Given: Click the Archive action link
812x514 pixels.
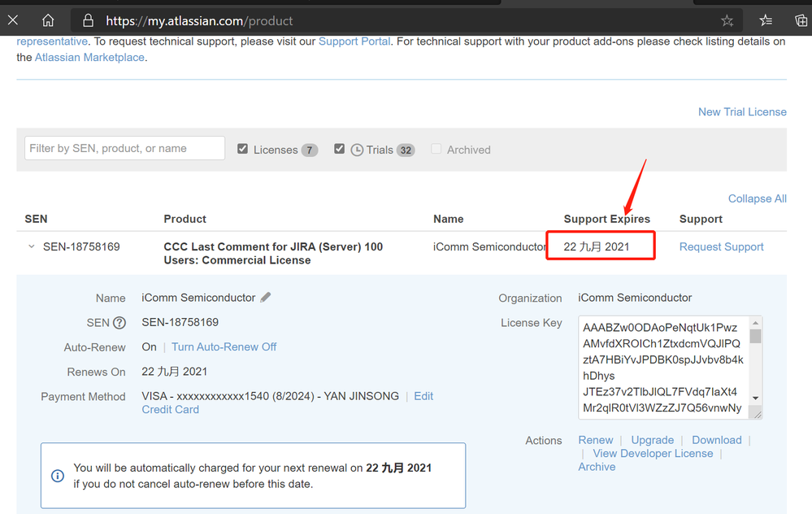Looking at the screenshot, I should point(597,467).
